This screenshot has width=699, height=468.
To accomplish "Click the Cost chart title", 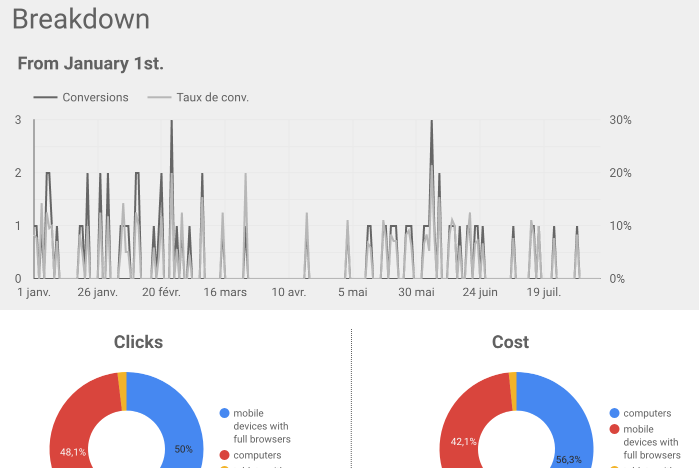I will [x=510, y=342].
